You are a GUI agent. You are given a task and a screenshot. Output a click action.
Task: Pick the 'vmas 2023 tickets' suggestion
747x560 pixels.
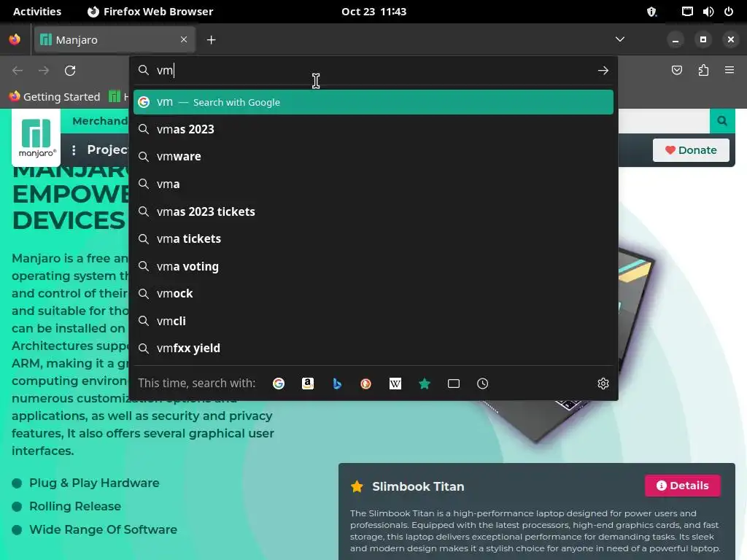(x=373, y=211)
